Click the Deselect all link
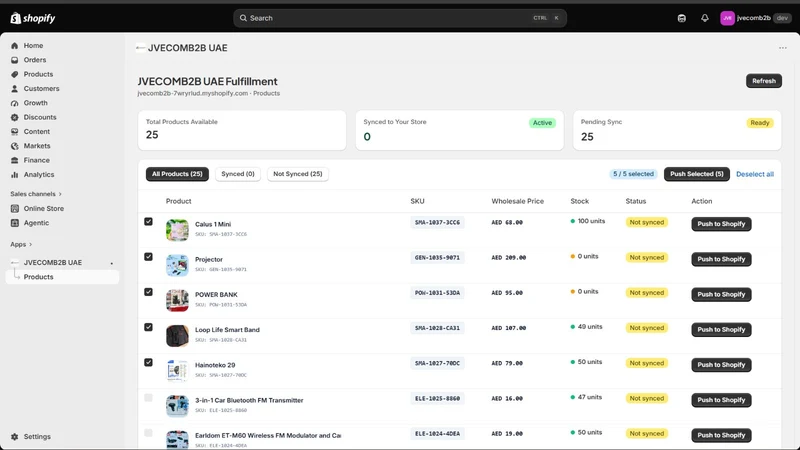Screen dimensions: 800x450 pos(755,174)
